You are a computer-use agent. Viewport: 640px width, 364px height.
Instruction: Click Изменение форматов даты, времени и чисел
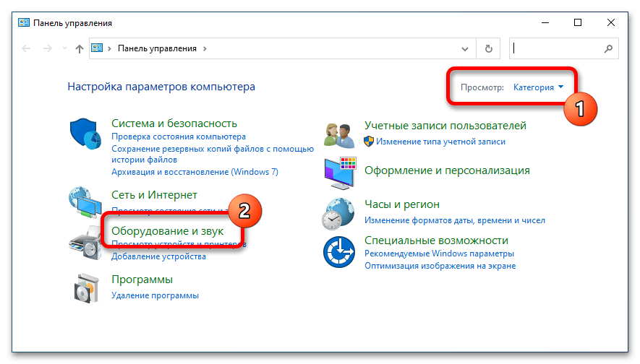455,220
